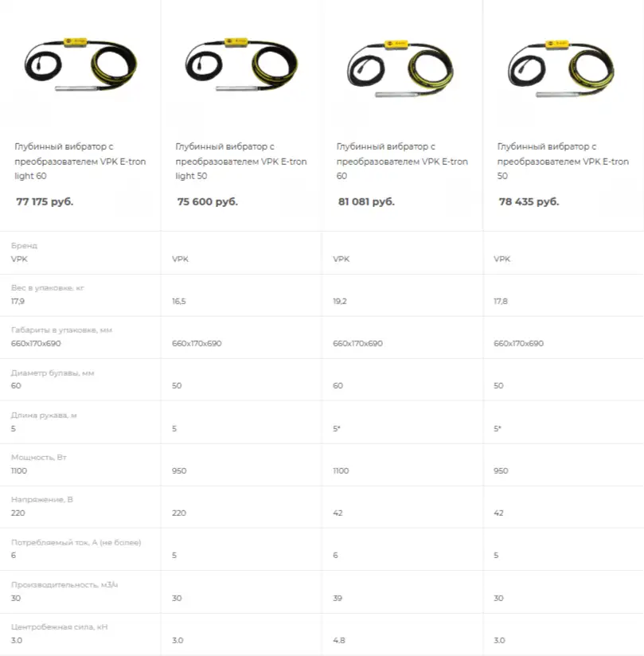Open the 'VPK E-tron light 60' product title link
The image size is (644, 656).
pyautogui.click(x=69, y=161)
